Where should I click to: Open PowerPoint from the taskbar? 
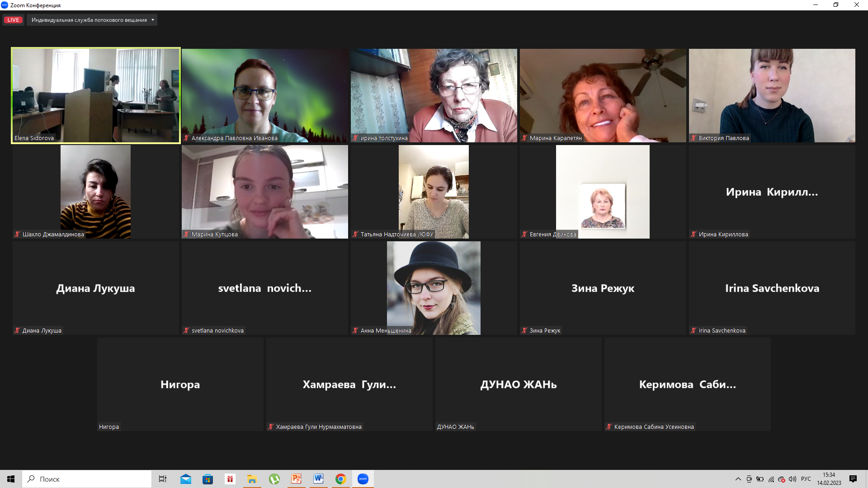296,479
